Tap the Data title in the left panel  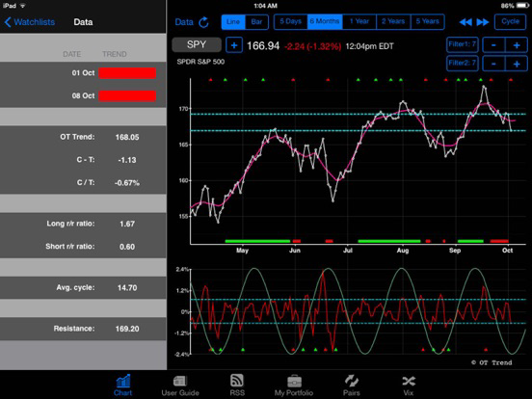coord(83,22)
